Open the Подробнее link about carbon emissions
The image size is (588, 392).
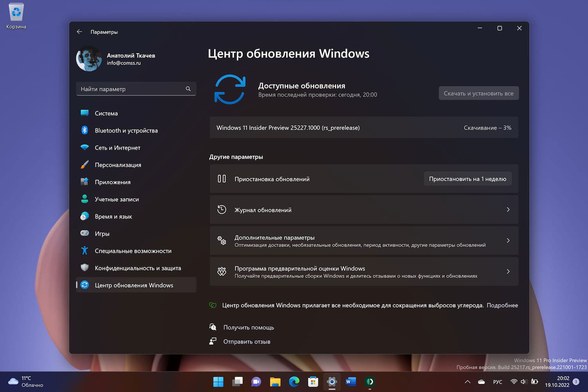click(x=502, y=305)
